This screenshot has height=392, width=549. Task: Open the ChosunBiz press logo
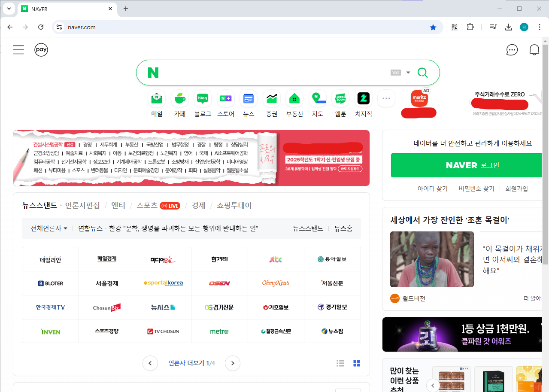point(107,307)
